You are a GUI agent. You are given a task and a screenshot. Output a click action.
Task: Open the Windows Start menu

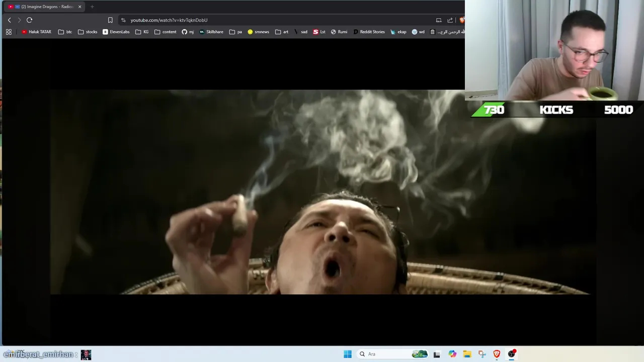348,354
